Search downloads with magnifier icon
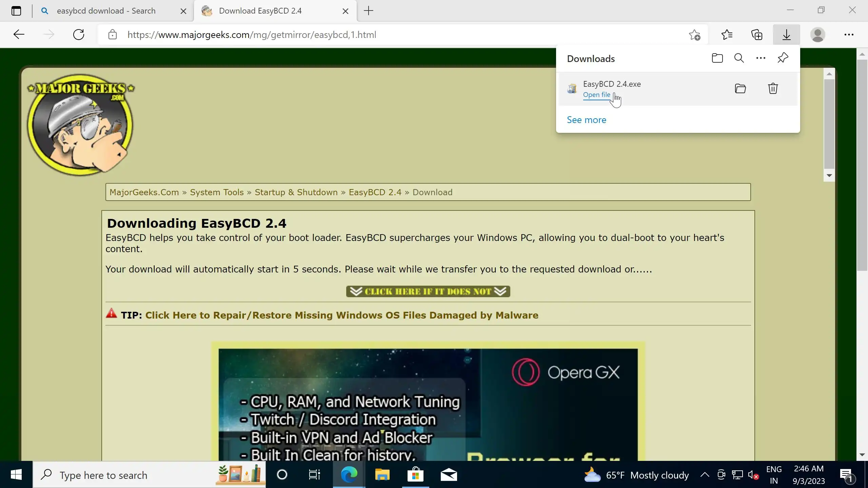Image resolution: width=868 pixels, height=488 pixels. (x=739, y=58)
